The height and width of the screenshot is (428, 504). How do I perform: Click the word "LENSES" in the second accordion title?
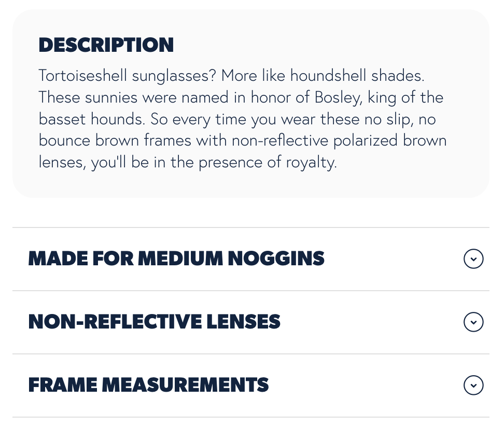click(243, 322)
